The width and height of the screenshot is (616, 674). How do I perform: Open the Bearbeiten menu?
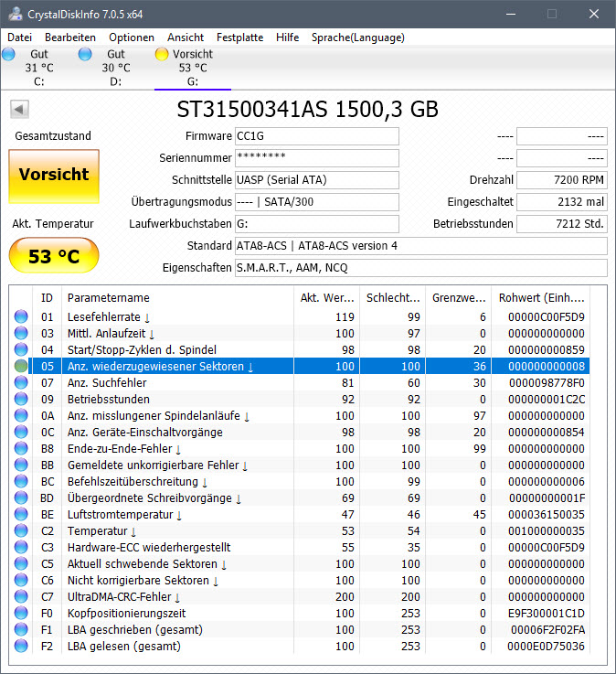coord(70,37)
